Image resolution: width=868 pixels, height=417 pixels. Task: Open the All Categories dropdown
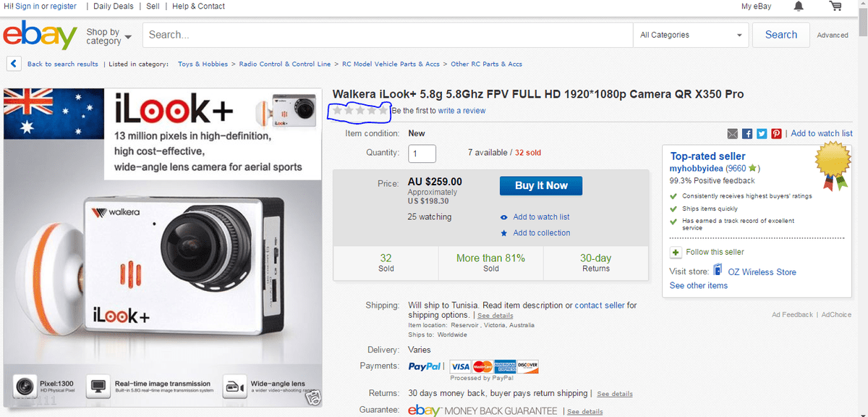pyautogui.click(x=690, y=35)
